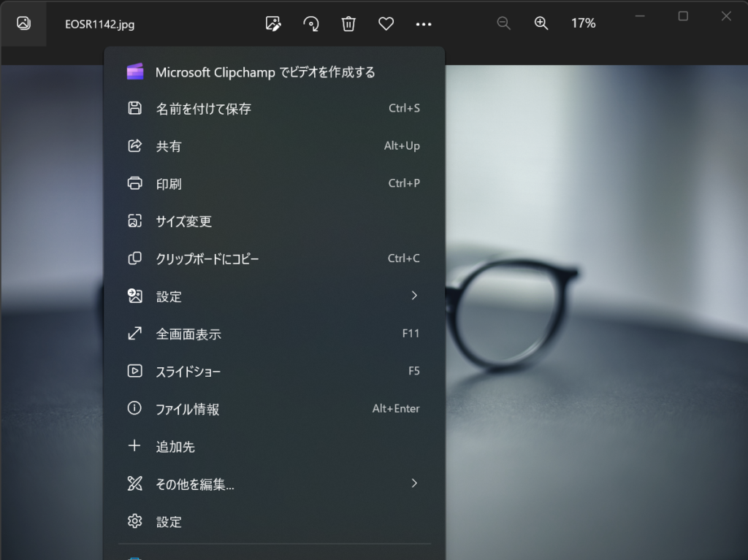This screenshot has width=748, height=560.
Task: Mark the photo as favorite with the heart
Action: (386, 23)
